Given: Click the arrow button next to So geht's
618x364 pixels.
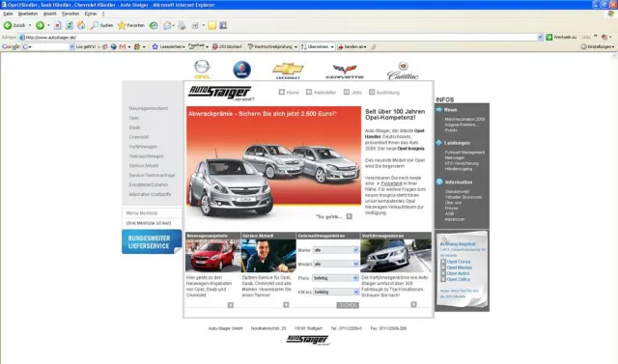Looking at the screenshot, I should click(350, 216).
